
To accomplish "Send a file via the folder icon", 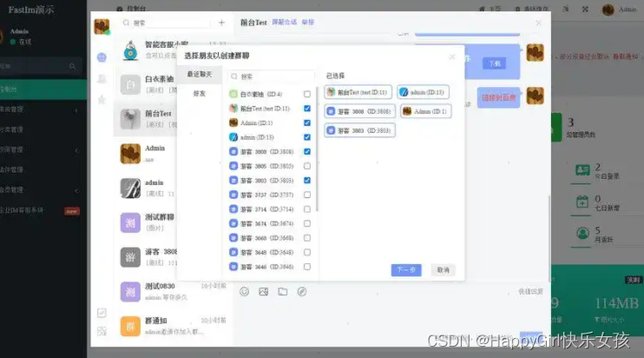I will point(283,292).
